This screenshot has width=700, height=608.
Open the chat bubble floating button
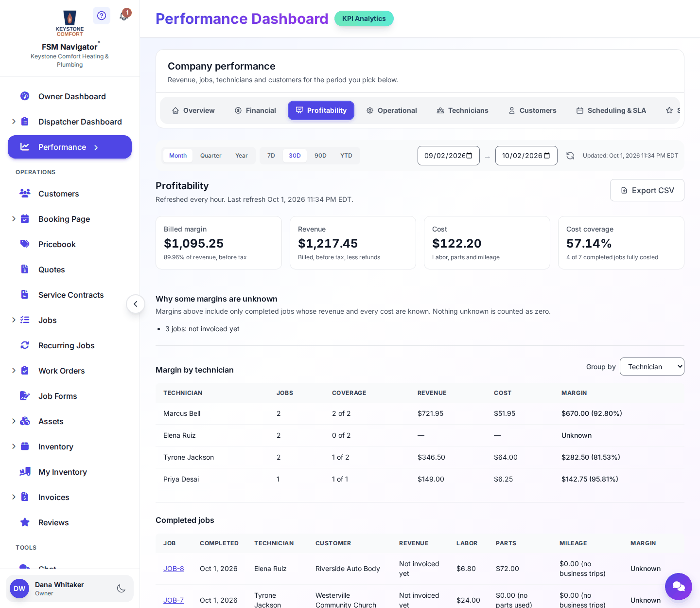click(679, 587)
